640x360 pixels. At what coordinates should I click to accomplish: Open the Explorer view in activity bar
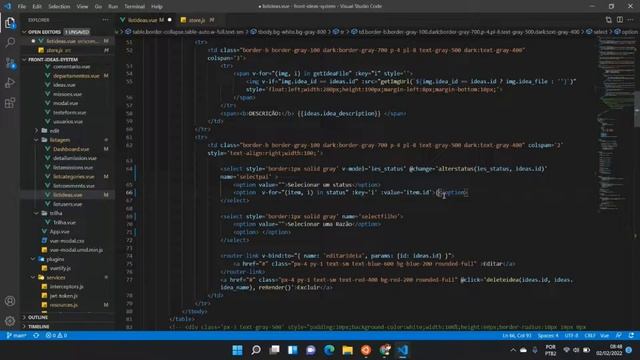(x=10, y=23)
